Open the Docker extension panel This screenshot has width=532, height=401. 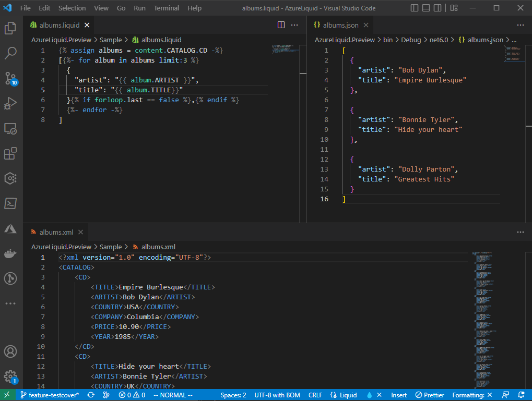11,254
